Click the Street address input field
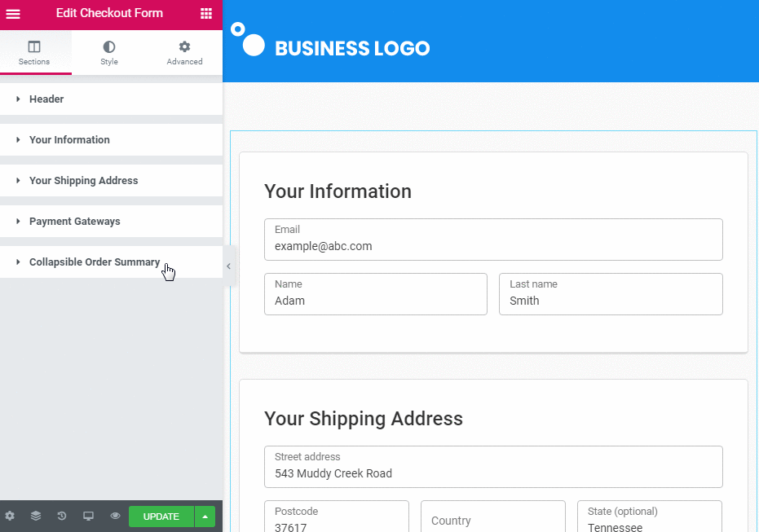This screenshot has width=759, height=532. [x=493, y=467]
